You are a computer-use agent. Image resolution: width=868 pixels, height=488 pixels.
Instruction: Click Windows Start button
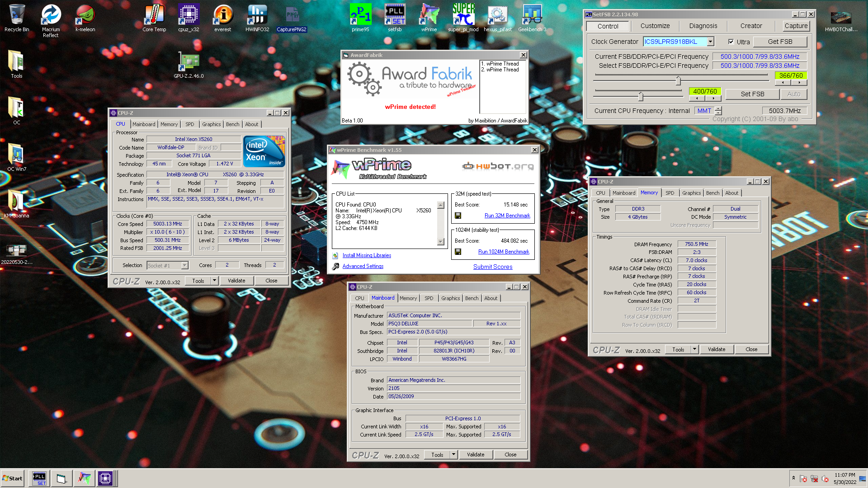[x=12, y=479]
